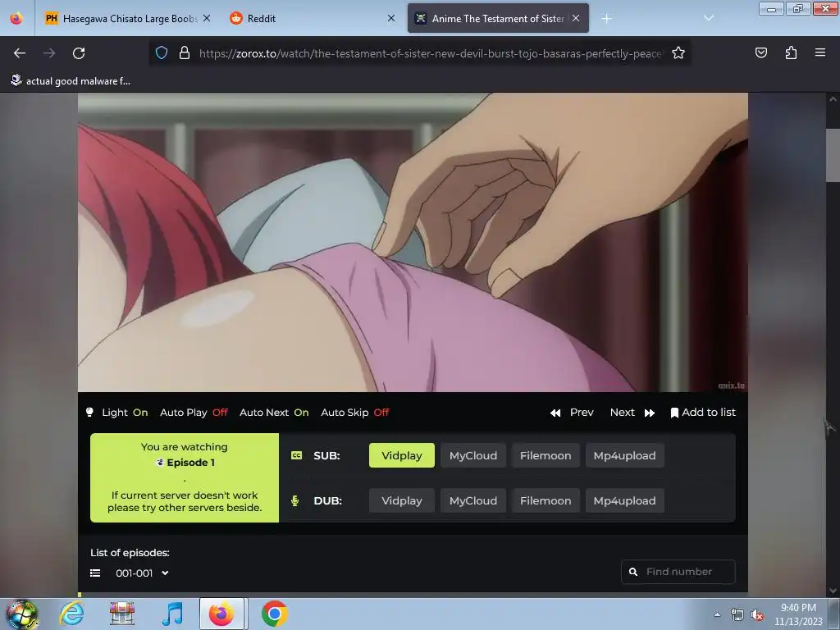Click the padlock site security icon
The width and height of the screenshot is (840, 630).
click(x=185, y=53)
